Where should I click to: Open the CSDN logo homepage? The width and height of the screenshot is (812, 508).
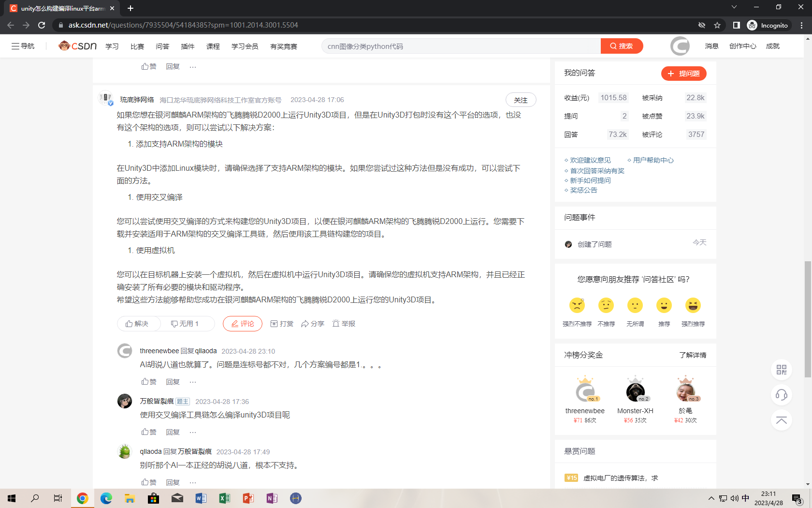click(77, 46)
